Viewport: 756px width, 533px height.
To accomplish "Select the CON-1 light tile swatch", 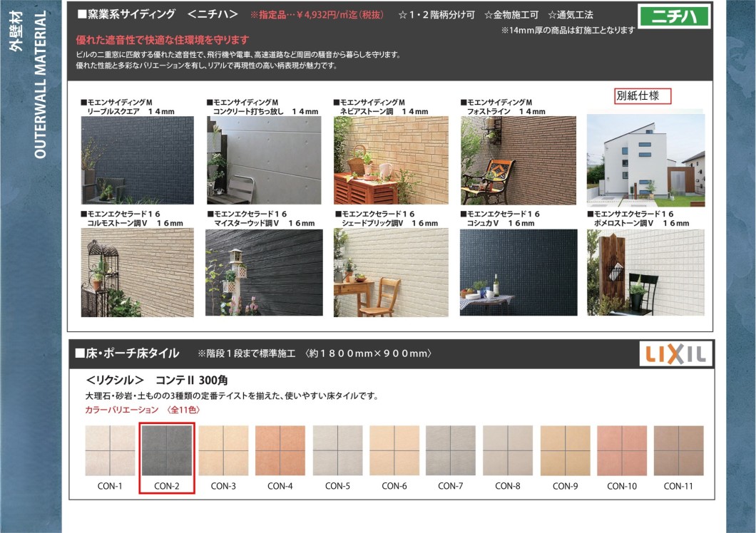I will click(110, 450).
